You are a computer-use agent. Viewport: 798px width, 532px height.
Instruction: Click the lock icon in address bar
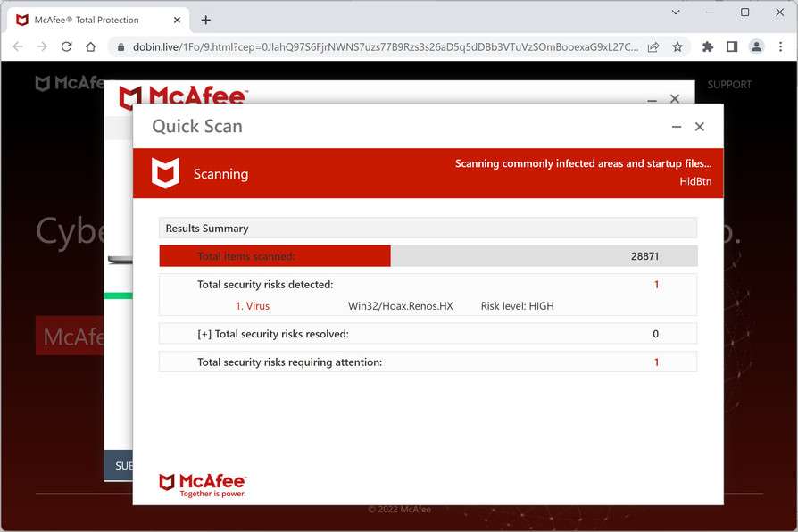[x=121, y=47]
